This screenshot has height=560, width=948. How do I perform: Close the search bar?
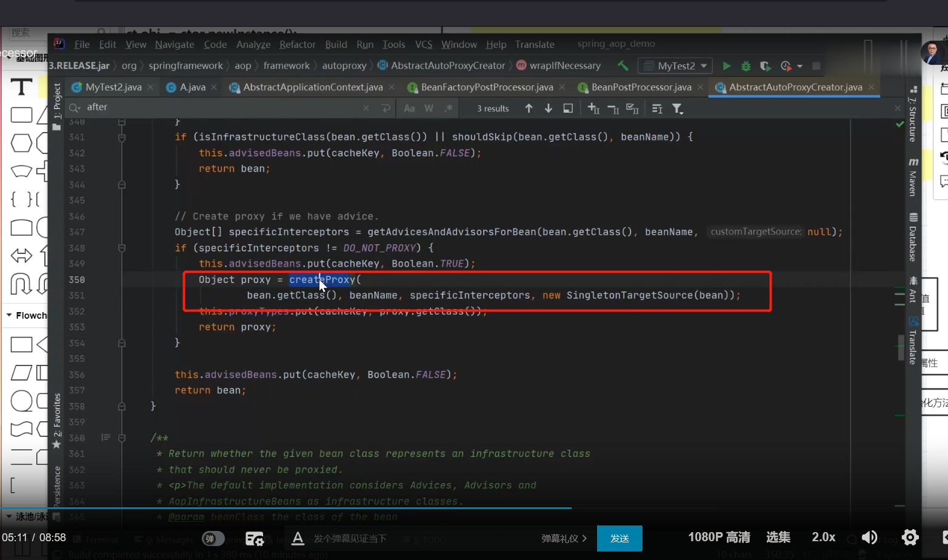click(x=898, y=108)
